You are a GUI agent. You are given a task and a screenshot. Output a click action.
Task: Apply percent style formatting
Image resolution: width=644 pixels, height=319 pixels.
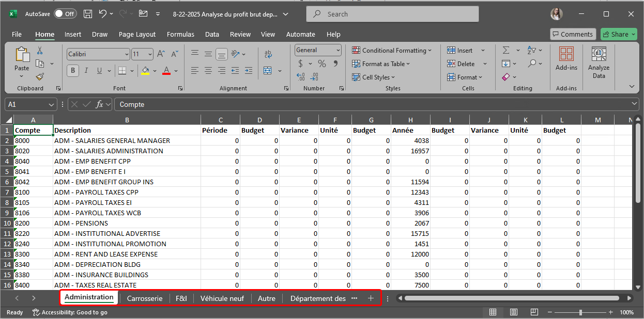pos(322,63)
